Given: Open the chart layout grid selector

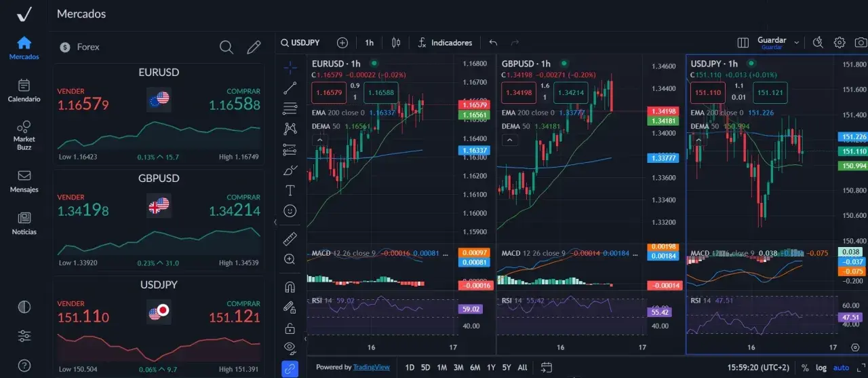Looking at the screenshot, I should click(x=743, y=43).
